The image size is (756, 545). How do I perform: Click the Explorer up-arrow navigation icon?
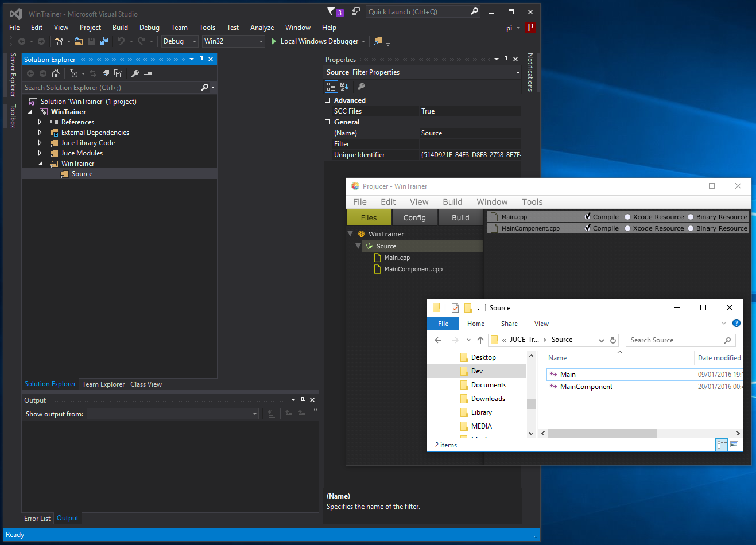480,340
